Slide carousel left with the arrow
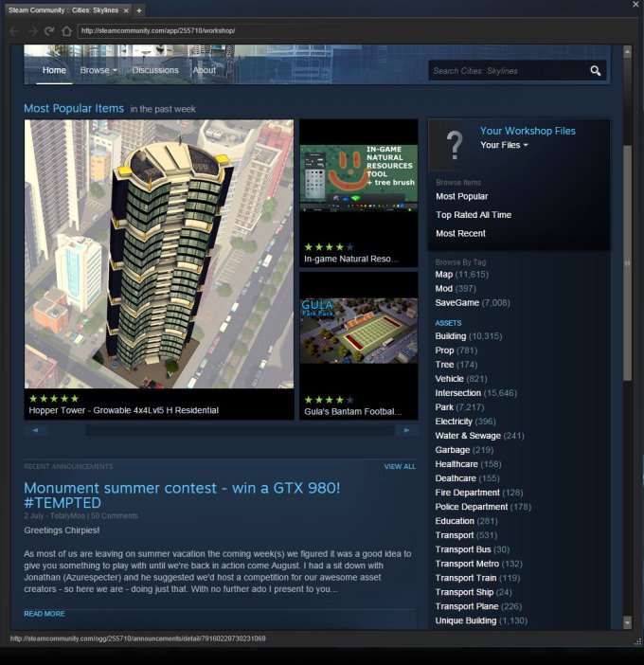 (x=35, y=430)
